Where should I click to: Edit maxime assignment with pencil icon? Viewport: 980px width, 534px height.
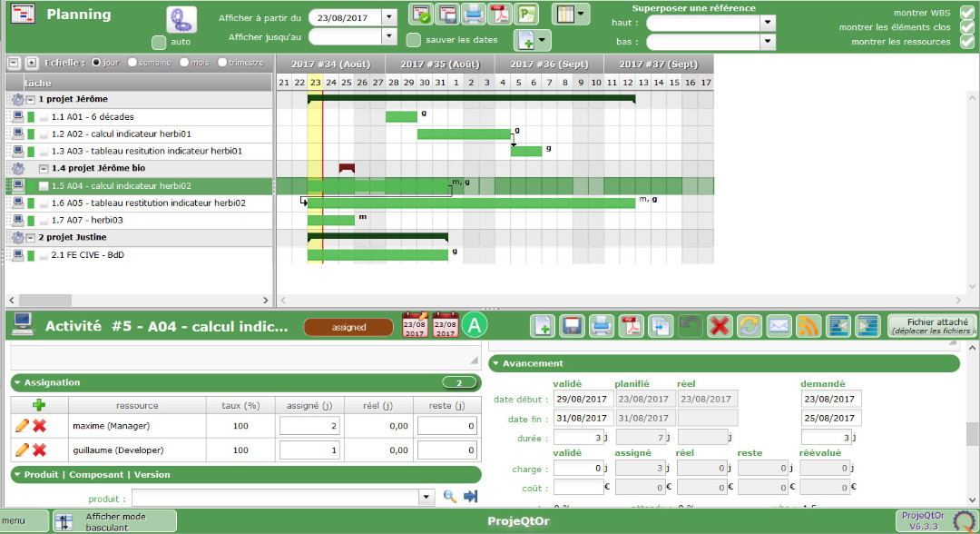[22, 425]
